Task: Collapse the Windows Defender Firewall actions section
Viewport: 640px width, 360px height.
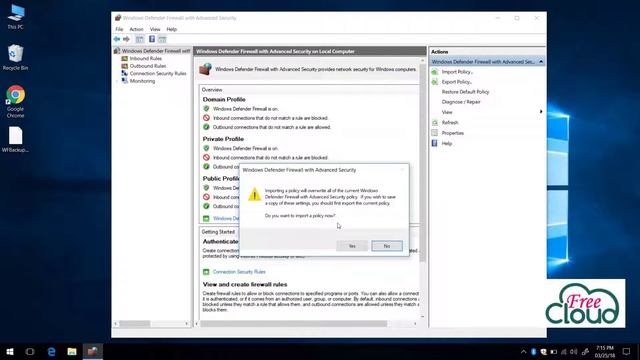Action: (x=541, y=62)
